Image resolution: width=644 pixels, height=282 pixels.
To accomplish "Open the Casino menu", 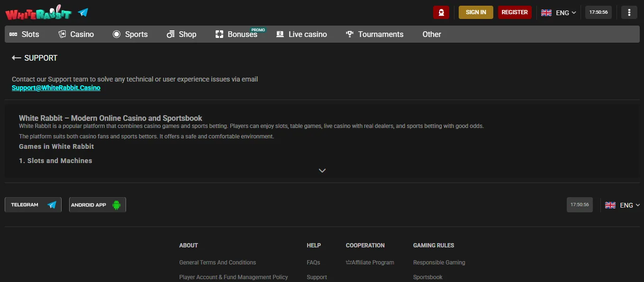I will click(x=76, y=34).
